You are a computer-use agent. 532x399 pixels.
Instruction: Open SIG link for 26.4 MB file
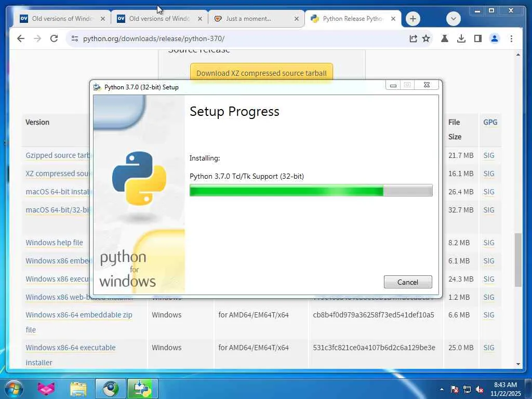pos(488,192)
